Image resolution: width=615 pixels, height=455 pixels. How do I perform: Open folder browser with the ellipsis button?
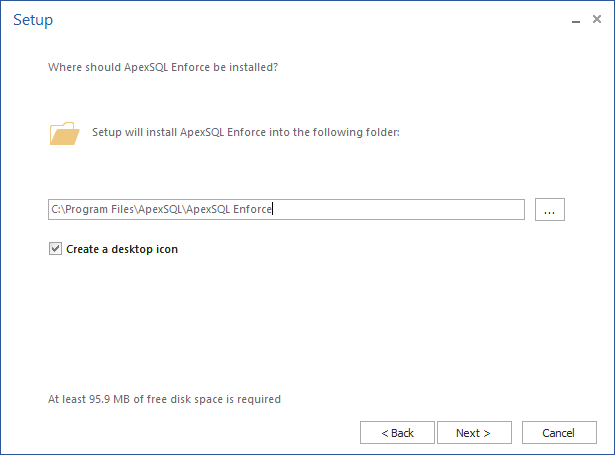tap(549, 209)
